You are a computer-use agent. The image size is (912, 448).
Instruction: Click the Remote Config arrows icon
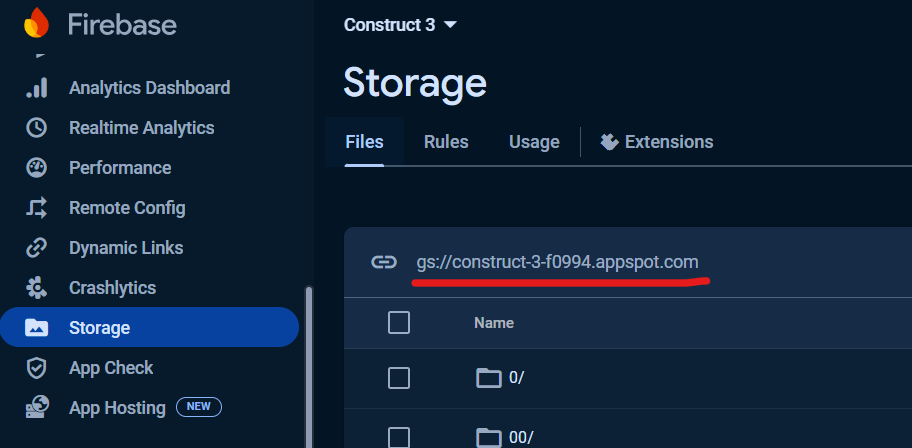(x=36, y=208)
